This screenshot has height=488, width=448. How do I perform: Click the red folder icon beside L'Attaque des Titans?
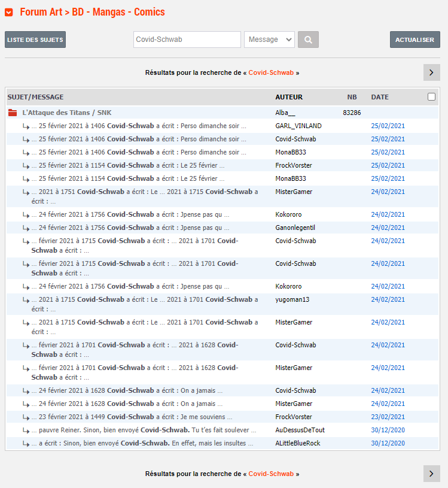(x=12, y=113)
